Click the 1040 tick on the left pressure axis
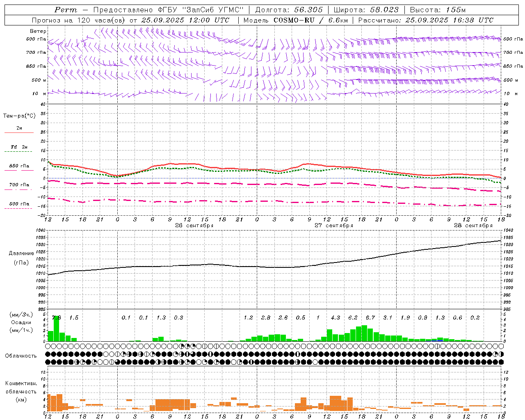Image resolution: width=525 pixels, height=420 pixels. point(41,231)
